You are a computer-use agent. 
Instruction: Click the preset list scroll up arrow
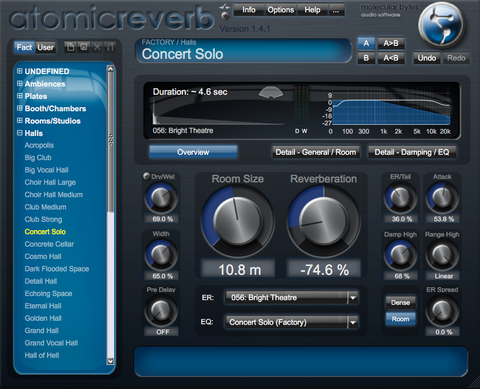coord(110,69)
